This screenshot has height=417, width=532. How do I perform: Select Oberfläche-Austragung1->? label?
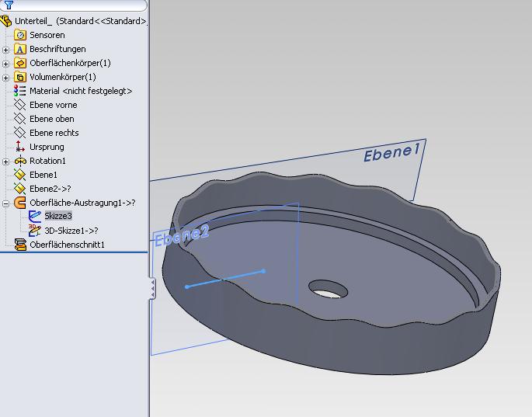82,203
